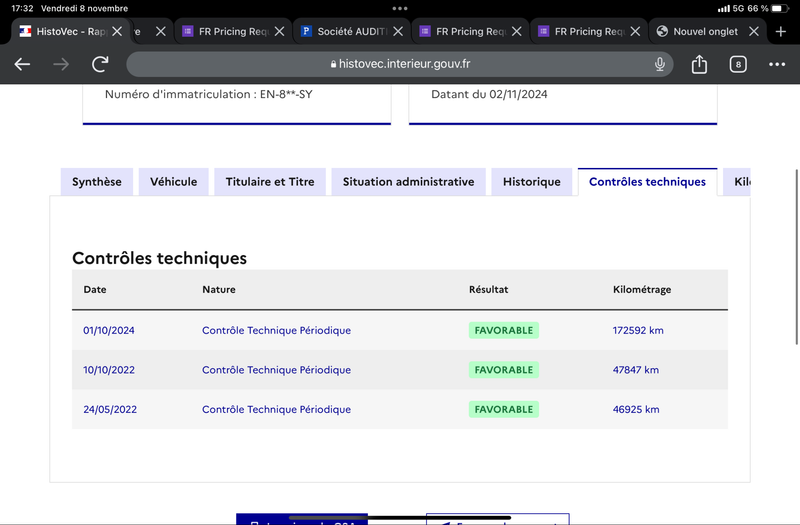Select the date 01/10/2024

coord(109,330)
